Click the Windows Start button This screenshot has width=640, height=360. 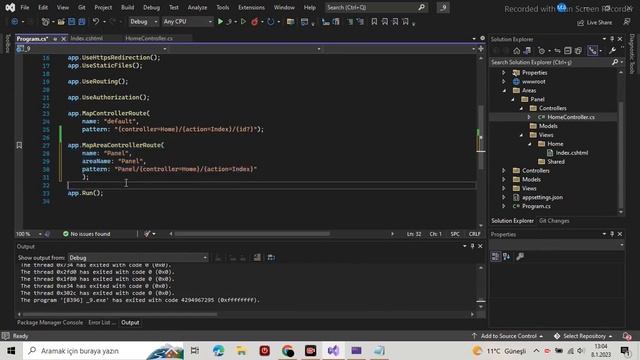(x=11, y=351)
